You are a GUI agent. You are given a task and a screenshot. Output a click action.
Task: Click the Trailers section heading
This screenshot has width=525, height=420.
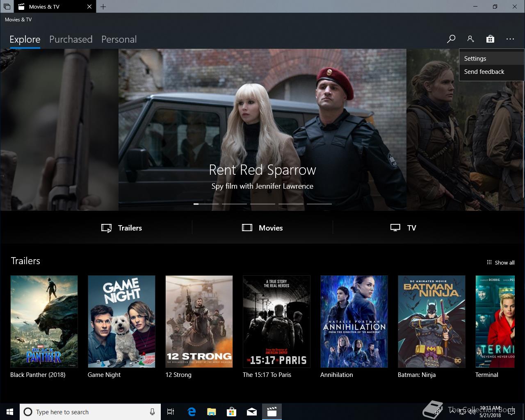(x=25, y=261)
